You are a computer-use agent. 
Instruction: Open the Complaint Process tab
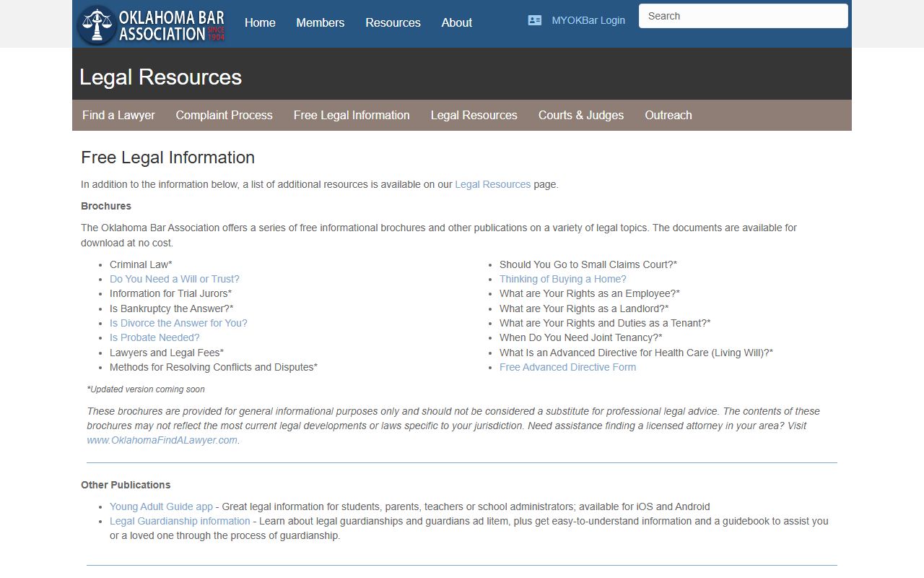pyautogui.click(x=225, y=115)
